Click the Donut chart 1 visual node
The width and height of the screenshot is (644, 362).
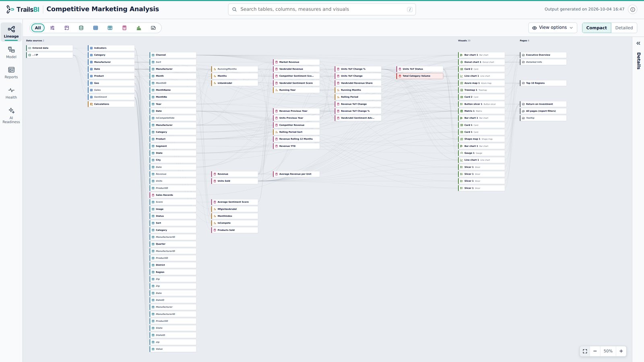[x=482, y=62]
